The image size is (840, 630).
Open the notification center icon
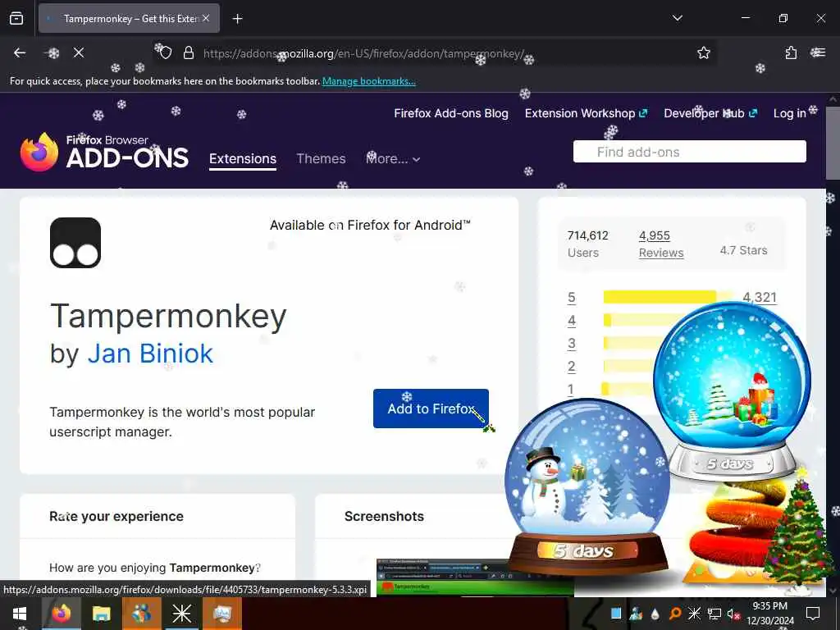pyautogui.click(x=813, y=613)
